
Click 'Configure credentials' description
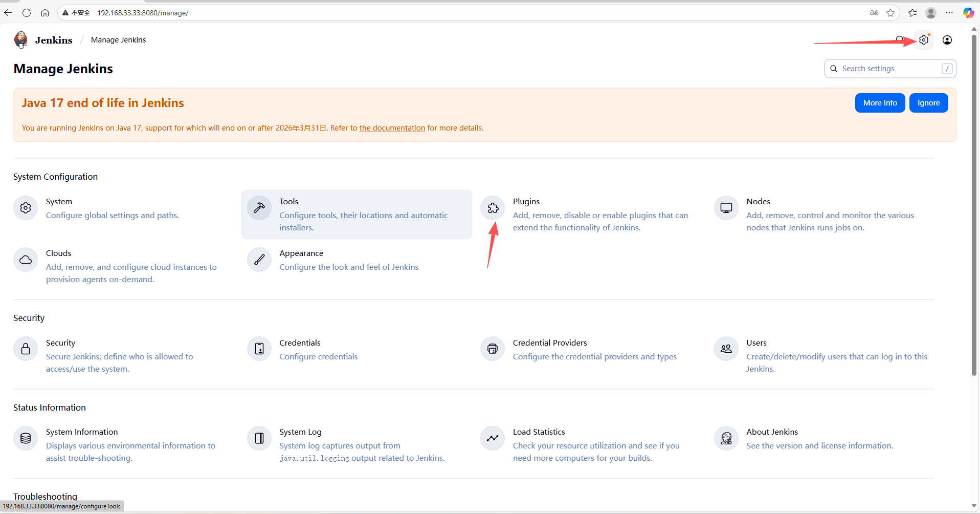pyautogui.click(x=318, y=357)
